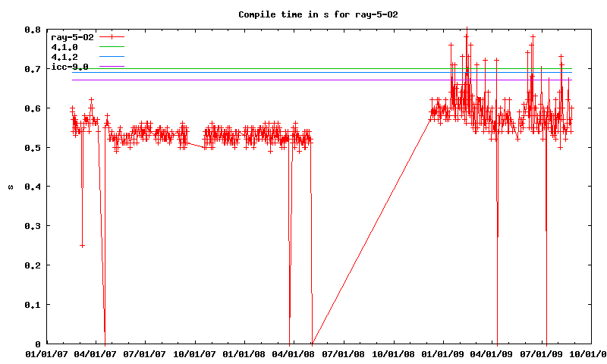607x364 pixels.
Task: Click the 0.8 y-axis tick label
Action: 33,30
